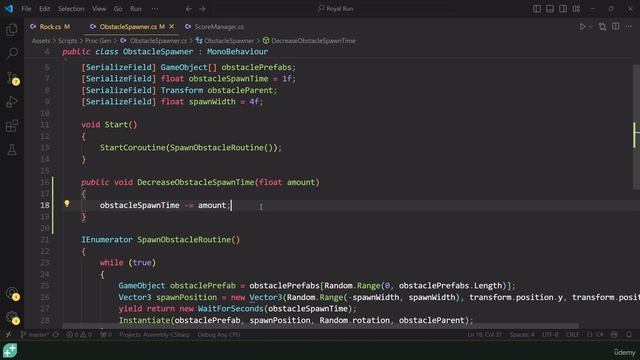This screenshot has width=640, height=360.
Task: Open editor More Actions ellipsis
Action: [629, 27]
